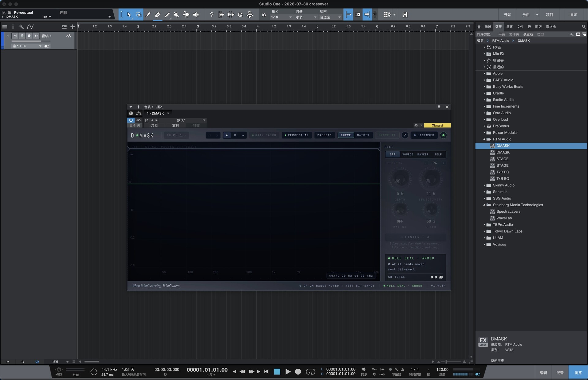Switch browser to 乐器 tab
The image size is (588, 380).
(488, 27)
